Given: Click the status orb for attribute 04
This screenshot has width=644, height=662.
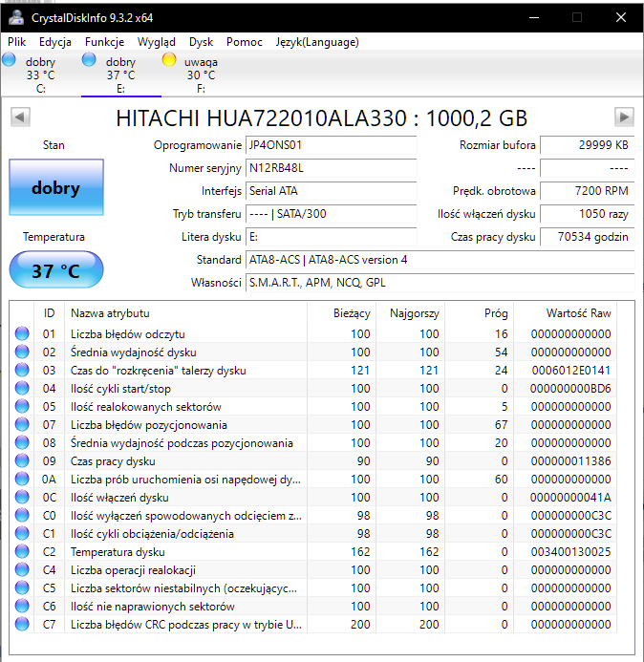Looking at the screenshot, I should click(22, 388).
